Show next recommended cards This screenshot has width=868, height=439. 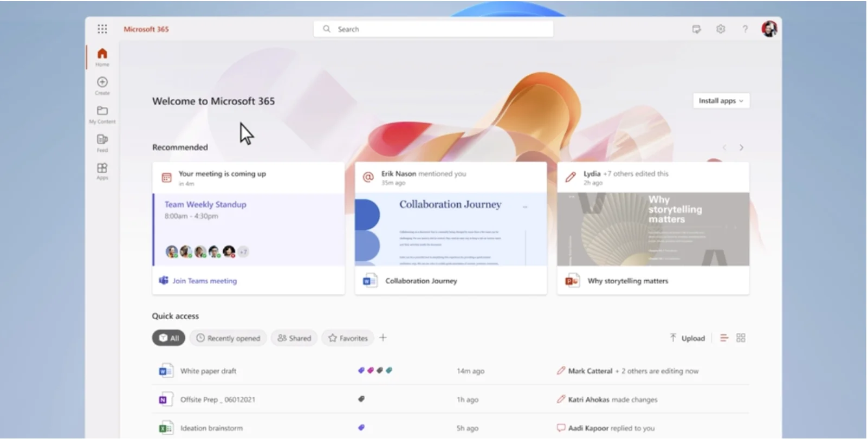[741, 147]
